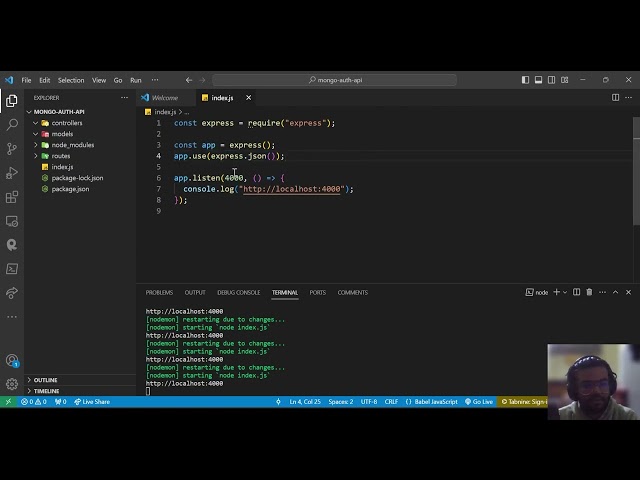The height and width of the screenshot is (480, 640).
Task: Toggle the primary side bar
Action: pyautogui.click(x=525, y=80)
